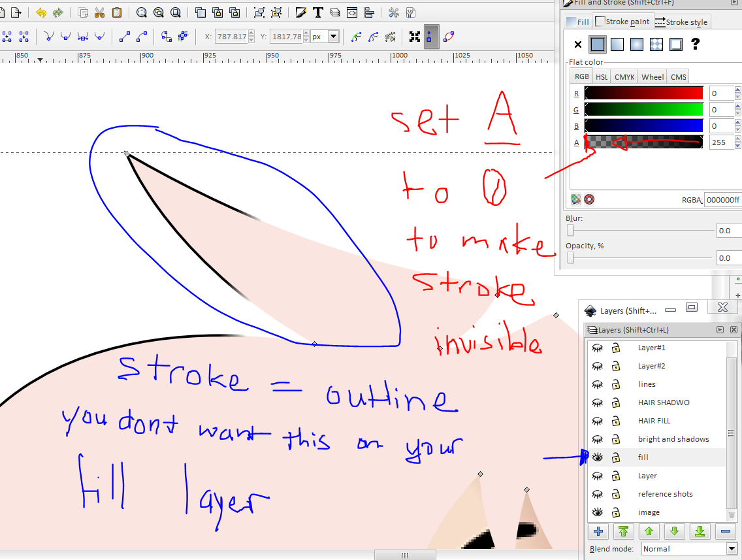Click the Alpha channel slider
Viewport: 742px width, 560px height.
643,142
